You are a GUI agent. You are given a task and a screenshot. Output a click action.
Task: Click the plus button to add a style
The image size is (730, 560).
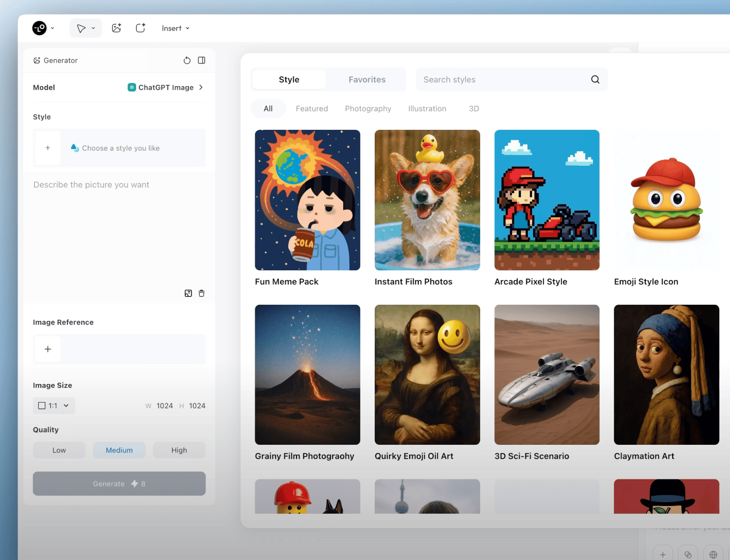(x=48, y=148)
